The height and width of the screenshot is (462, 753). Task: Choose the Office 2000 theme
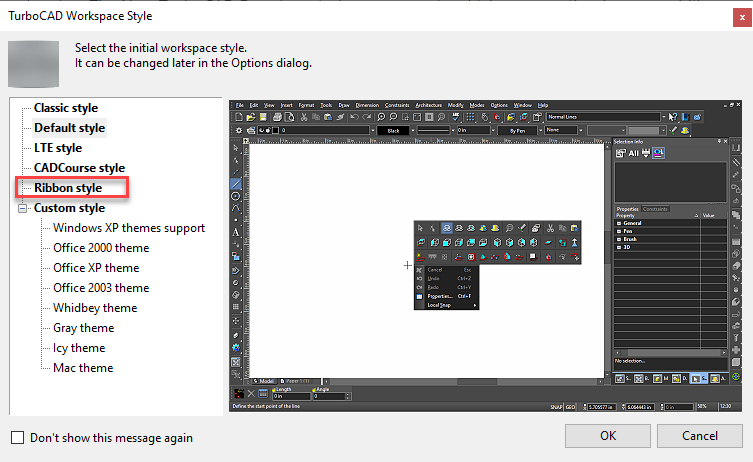coord(101,248)
